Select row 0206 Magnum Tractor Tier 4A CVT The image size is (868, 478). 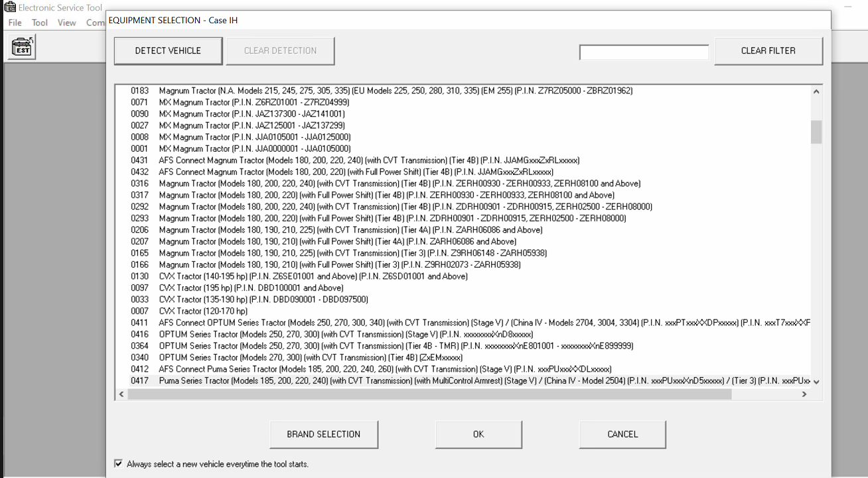click(463, 230)
